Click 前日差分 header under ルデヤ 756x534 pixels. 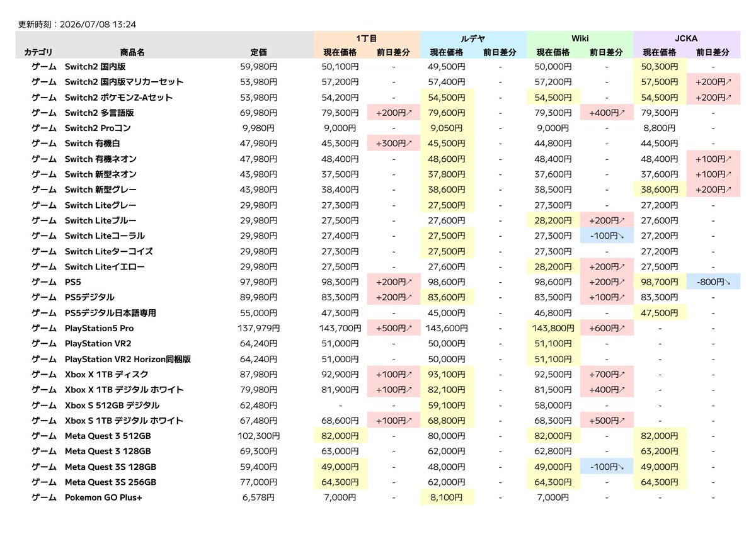click(x=500, y=53)
